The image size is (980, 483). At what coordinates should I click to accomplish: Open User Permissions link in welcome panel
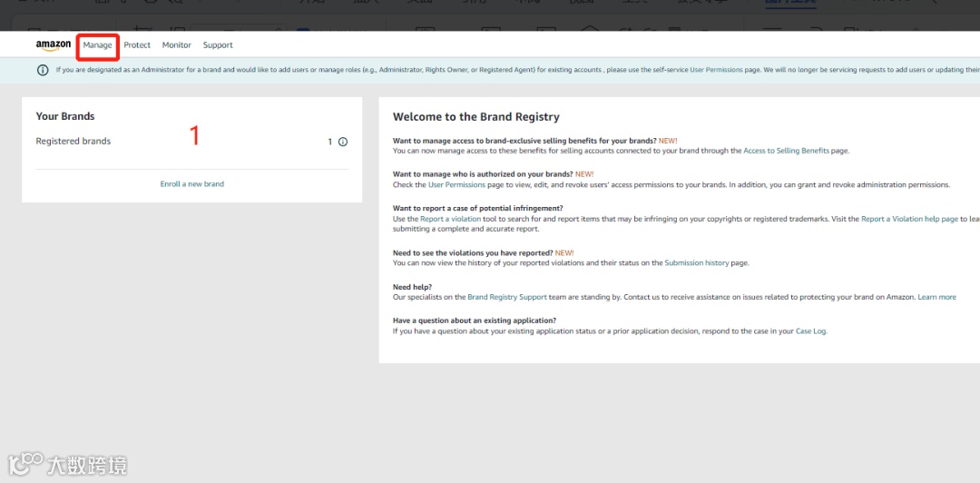click(x=456, y=184)
